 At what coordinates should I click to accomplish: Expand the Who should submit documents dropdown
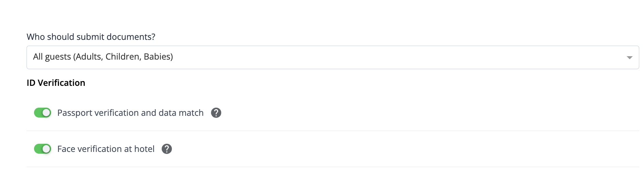click(x=333, y=57)
